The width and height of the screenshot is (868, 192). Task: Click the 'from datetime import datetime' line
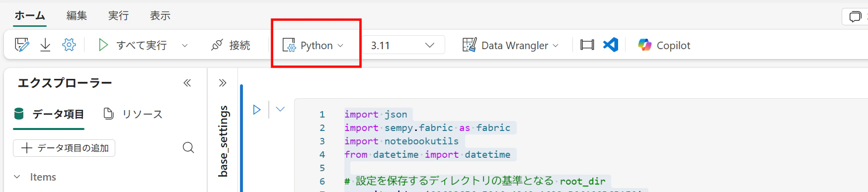coord(428,155)
